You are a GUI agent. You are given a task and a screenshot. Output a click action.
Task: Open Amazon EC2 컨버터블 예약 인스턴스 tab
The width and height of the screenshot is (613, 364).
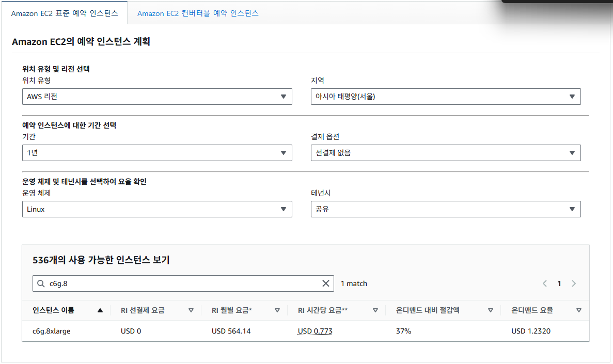click(x=198, y=13)
